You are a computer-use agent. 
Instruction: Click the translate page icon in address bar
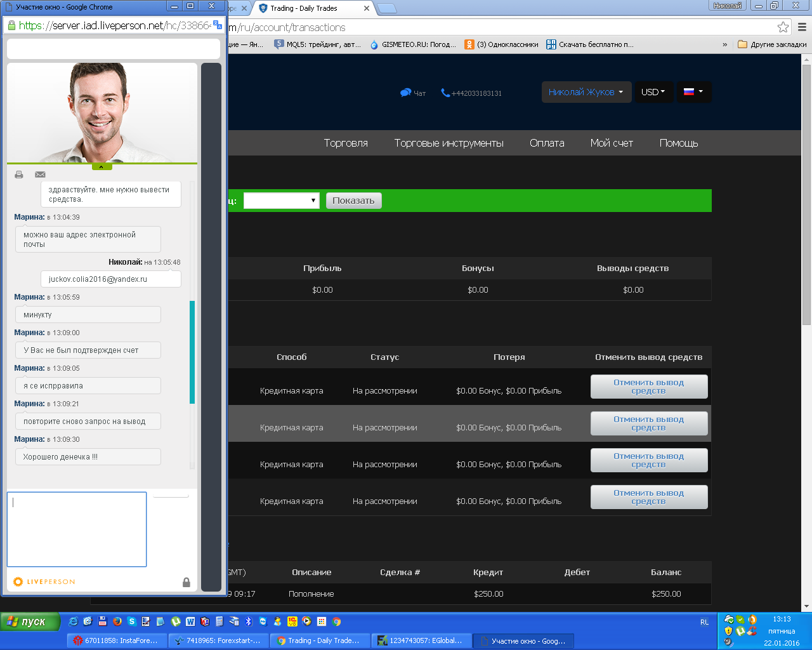[218, 25]
